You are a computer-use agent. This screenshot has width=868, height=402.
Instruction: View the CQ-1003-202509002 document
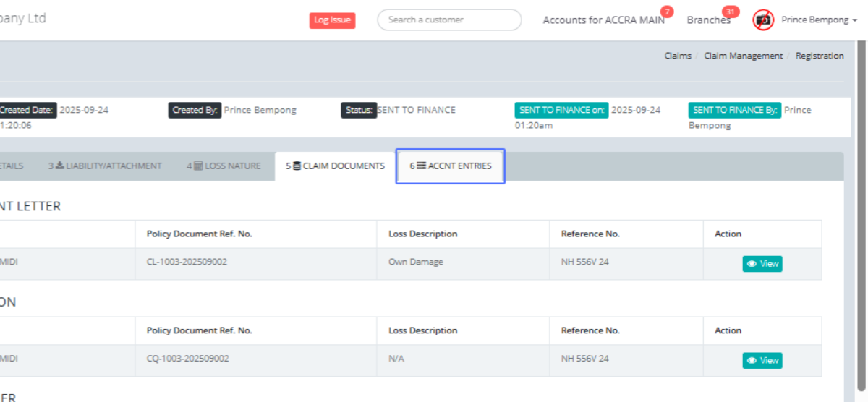coord(762,360)
